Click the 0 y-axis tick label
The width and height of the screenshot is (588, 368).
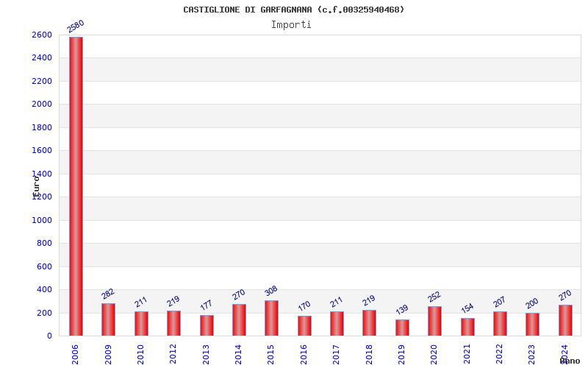(x=49, y=336)
